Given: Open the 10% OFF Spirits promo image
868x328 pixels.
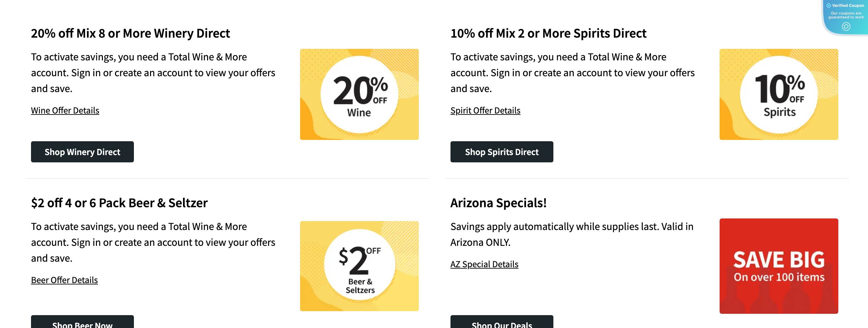Looking at the screenshot, I should pyautogui.click(x=779, y=94).
